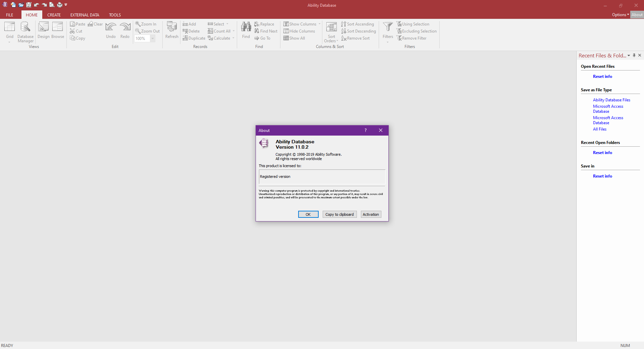Select the HOME ribbon tab

[32, 15]
